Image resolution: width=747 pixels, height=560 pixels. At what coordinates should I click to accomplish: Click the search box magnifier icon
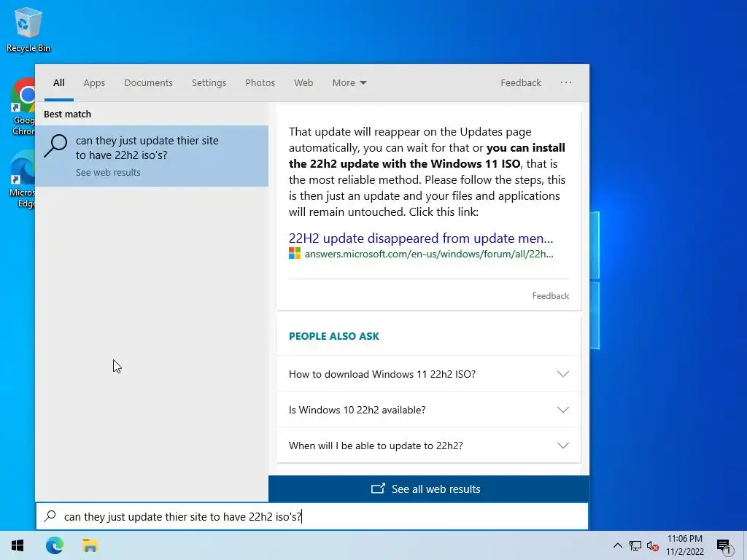50,516
